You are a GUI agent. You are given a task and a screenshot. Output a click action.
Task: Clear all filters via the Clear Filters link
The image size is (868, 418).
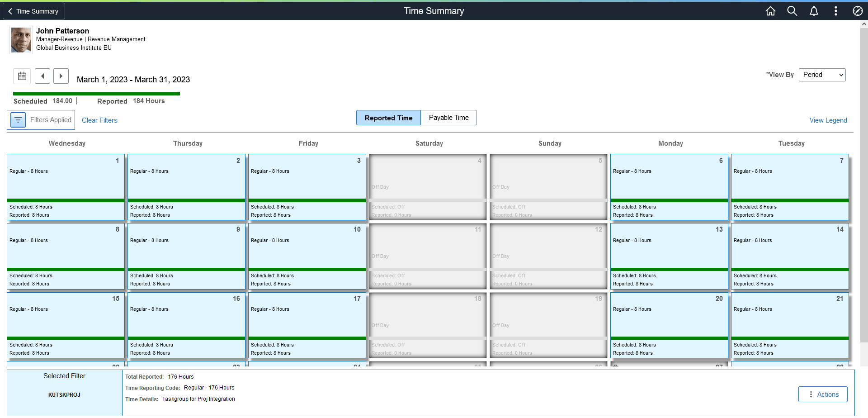99,120
